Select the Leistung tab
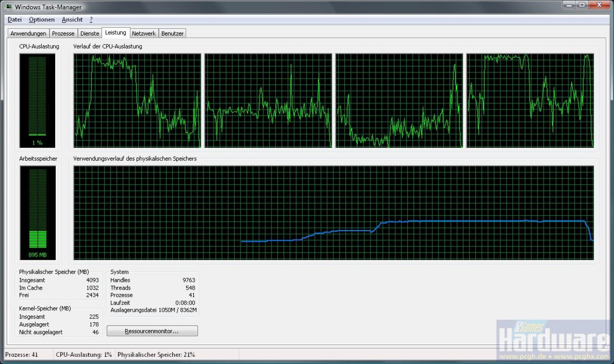The image size is (614, 364). (x=116, y=33)
